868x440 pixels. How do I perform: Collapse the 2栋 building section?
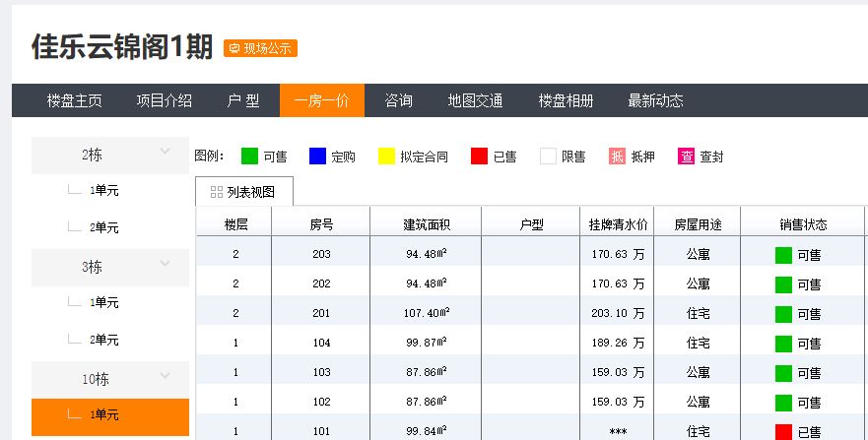click(x=166, y=153)
